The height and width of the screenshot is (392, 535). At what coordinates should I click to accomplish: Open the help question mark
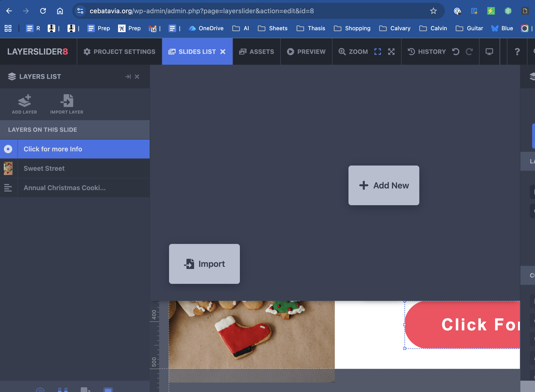click(517, 51)
